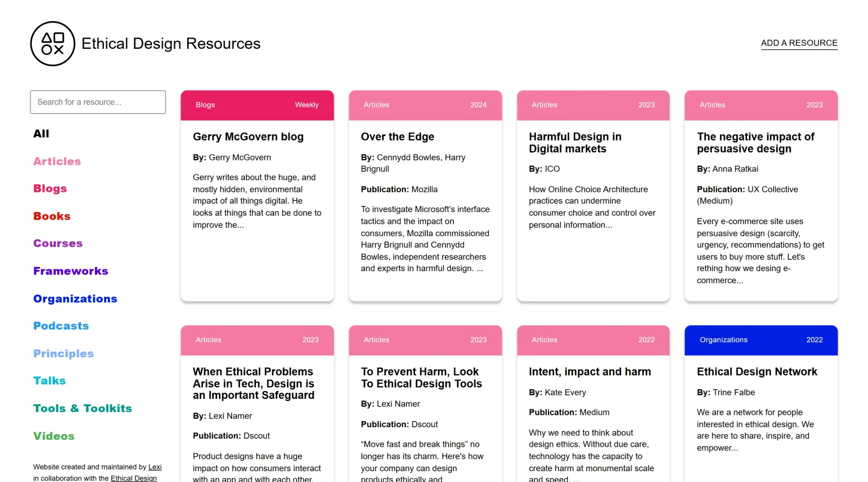Viewport: 868px width, 482px height.
Task: Click the Blogs tag on Gerry McGovern card
Action: [x=205, y=105]
